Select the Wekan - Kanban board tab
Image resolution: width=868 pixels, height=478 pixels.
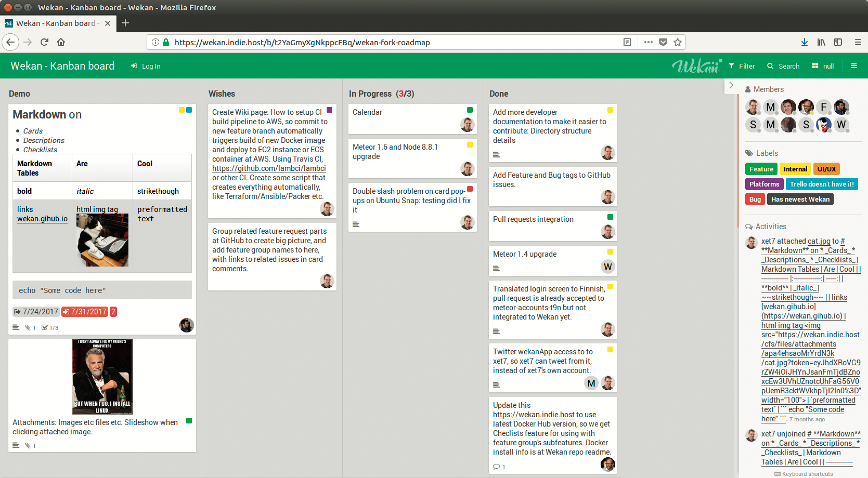tap(56, 23)
